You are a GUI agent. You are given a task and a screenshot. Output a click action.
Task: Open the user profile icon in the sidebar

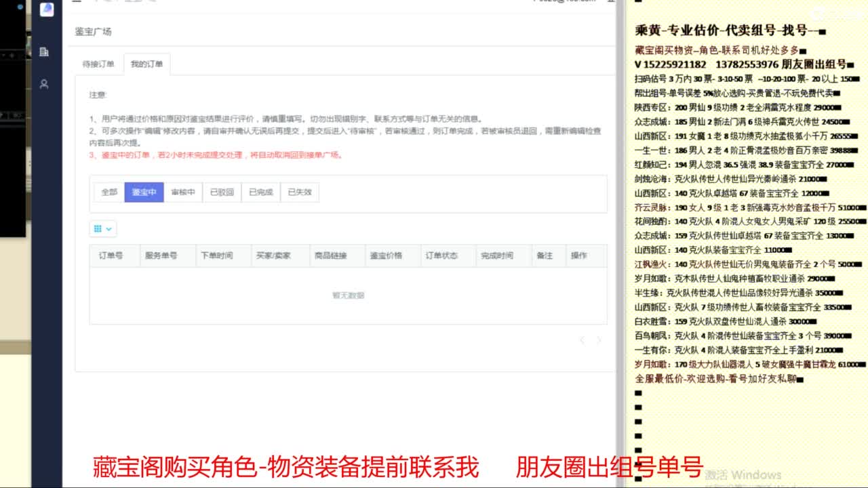click(44, 84)
